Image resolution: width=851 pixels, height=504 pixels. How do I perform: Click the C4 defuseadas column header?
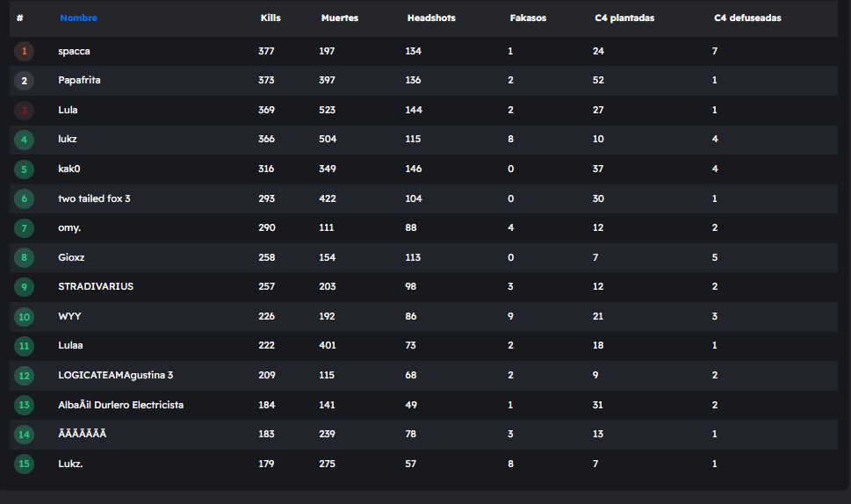[x=747, y=18]
